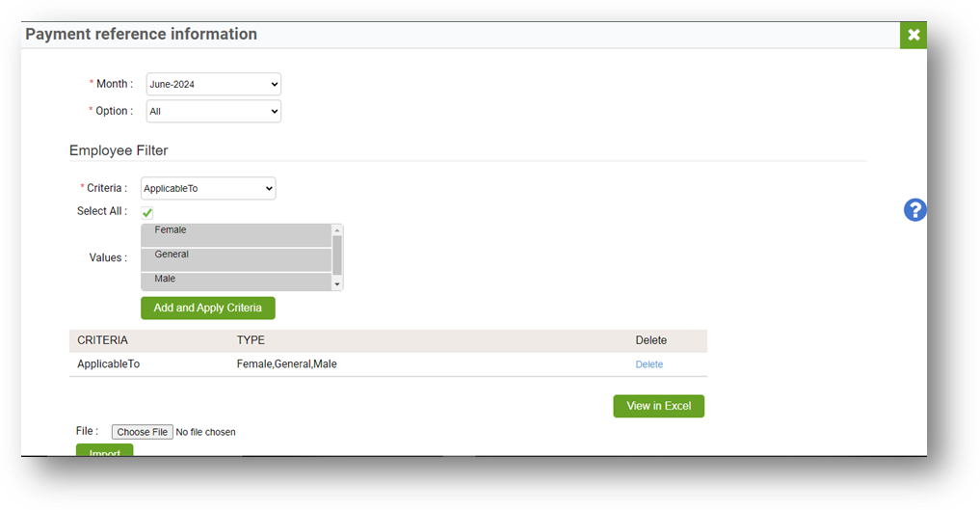Click the View in Excel button
Viewport: 980px width, 510px height.
tap(659, 406)
